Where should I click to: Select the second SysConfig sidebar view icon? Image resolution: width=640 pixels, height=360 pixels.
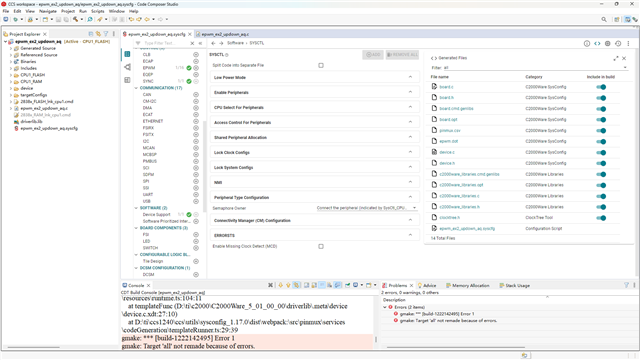point(127,67)
